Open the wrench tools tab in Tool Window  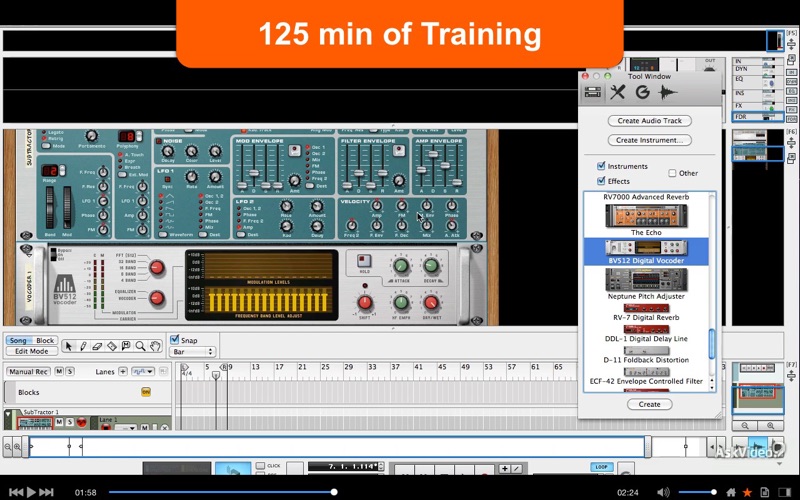(617, 92)
